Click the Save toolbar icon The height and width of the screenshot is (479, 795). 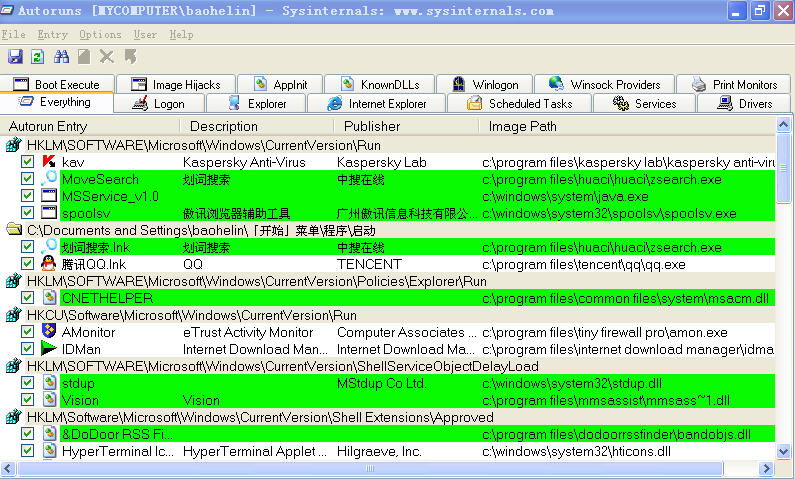(x=15, y=57)
